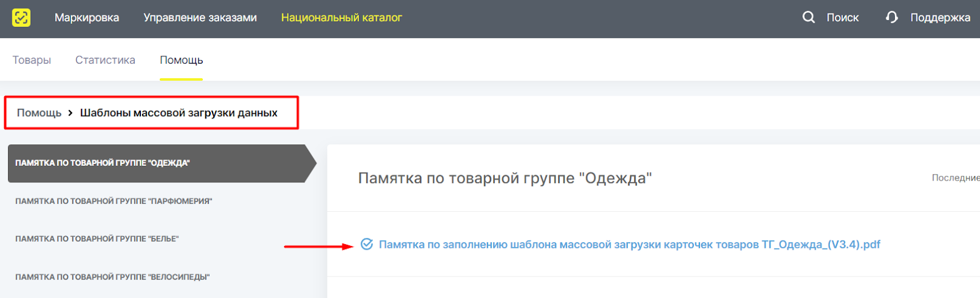Screen dimensions: 980x298
Task: Open the ТГ_Одежда_(V3.4).pdf memo link
Action: point(630,244)
